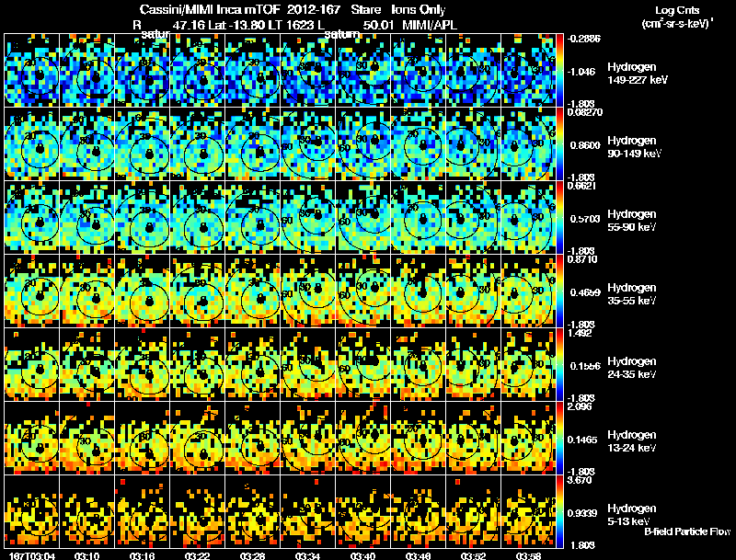Click the '03:34' time axis label

(307, 556)
